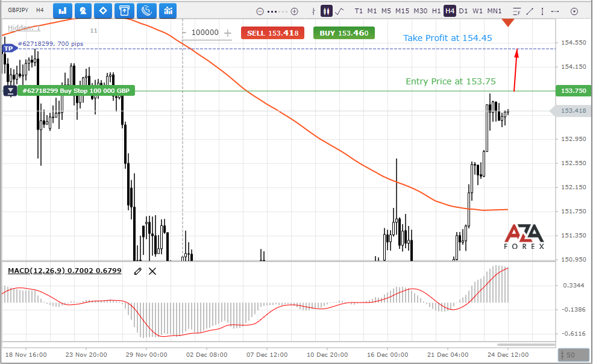Screen dimensions: 593x364
Task: Select M1 timeframe
Action: [372, 11]
